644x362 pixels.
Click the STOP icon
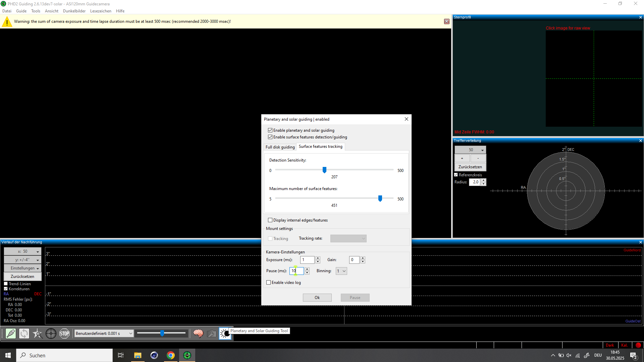64,334
